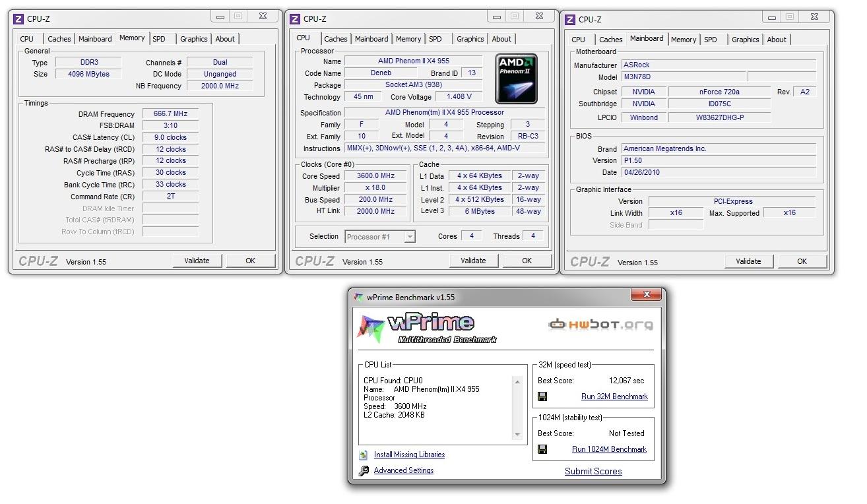Click Submit Scores link
Screen dimensions: 867x504
(x=593, y=471)
